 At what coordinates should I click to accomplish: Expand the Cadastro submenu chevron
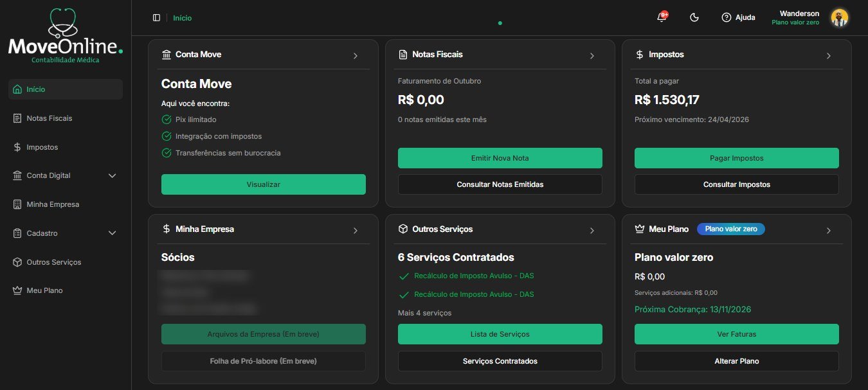(x=112, y=233)
